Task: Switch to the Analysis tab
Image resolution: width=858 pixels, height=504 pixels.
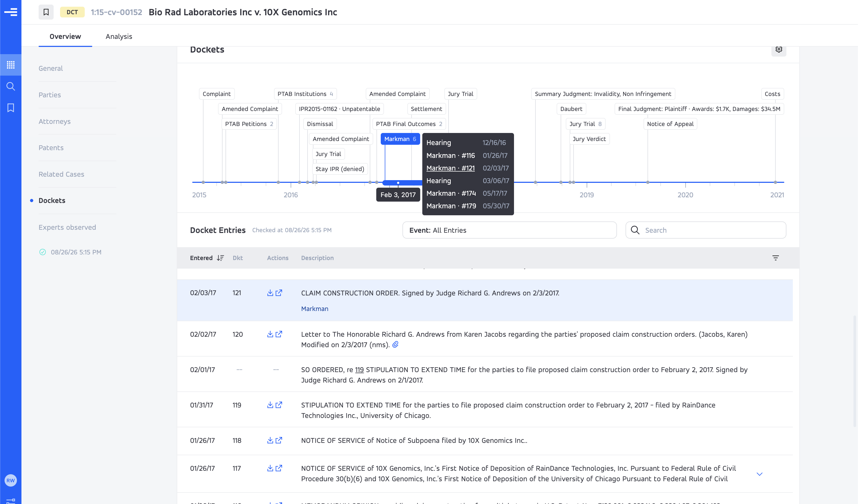Action: point(119,36)
